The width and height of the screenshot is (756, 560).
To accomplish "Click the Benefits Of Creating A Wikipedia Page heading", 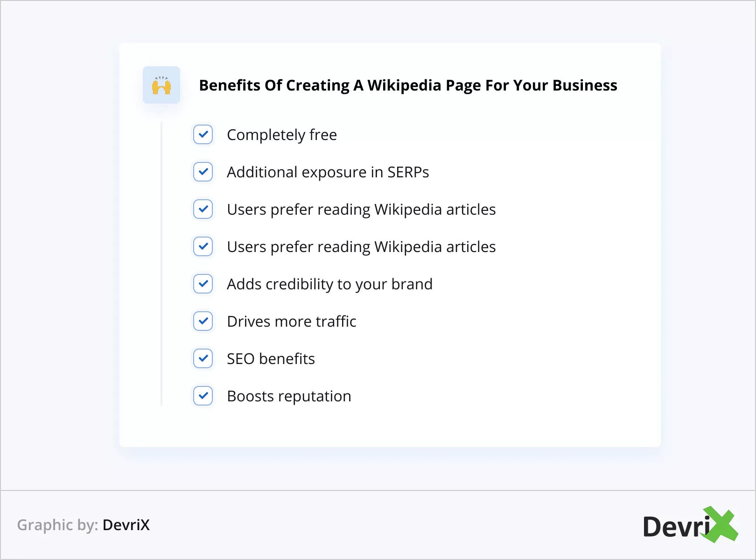I will click(408, 85).
